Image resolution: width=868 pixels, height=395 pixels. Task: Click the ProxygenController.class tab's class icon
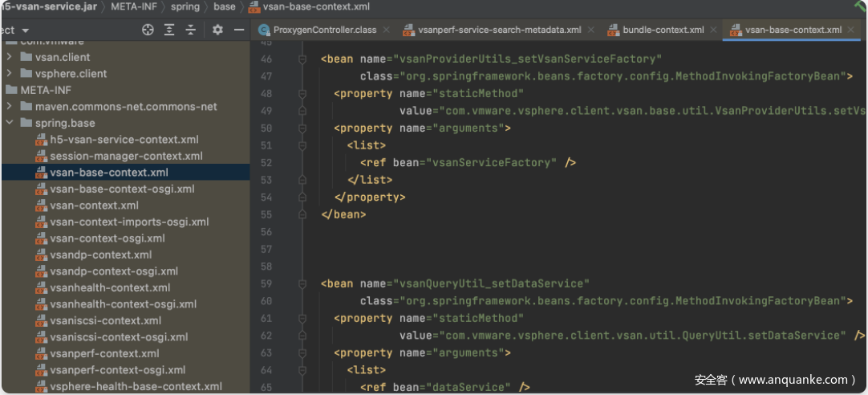[263, 30]
